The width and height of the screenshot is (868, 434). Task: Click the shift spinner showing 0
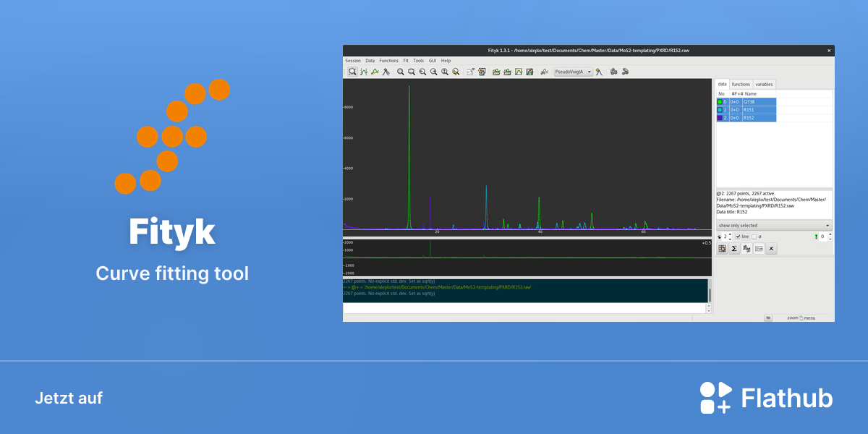[x=825, y=237]
